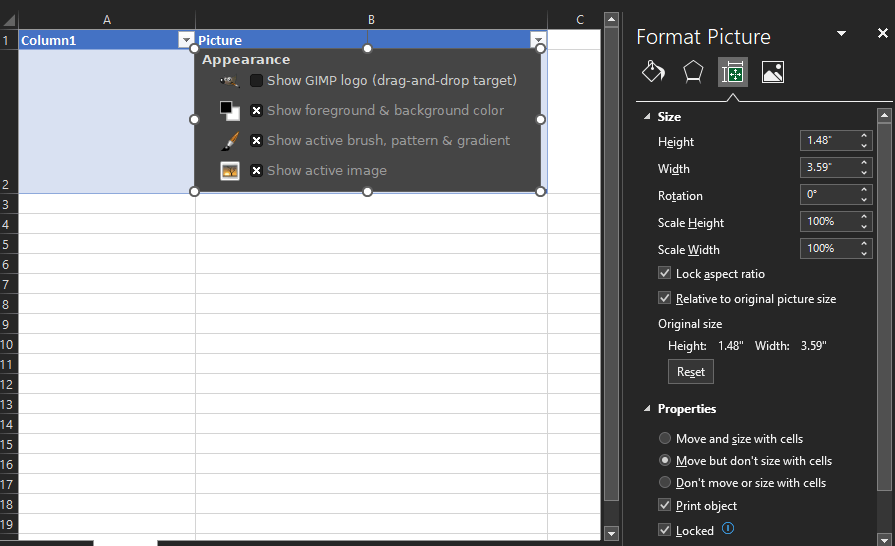Image resolution: width=895 pixels, height=546 pixels.
Task: Click the Select All corner triangle
Action: 9,21
